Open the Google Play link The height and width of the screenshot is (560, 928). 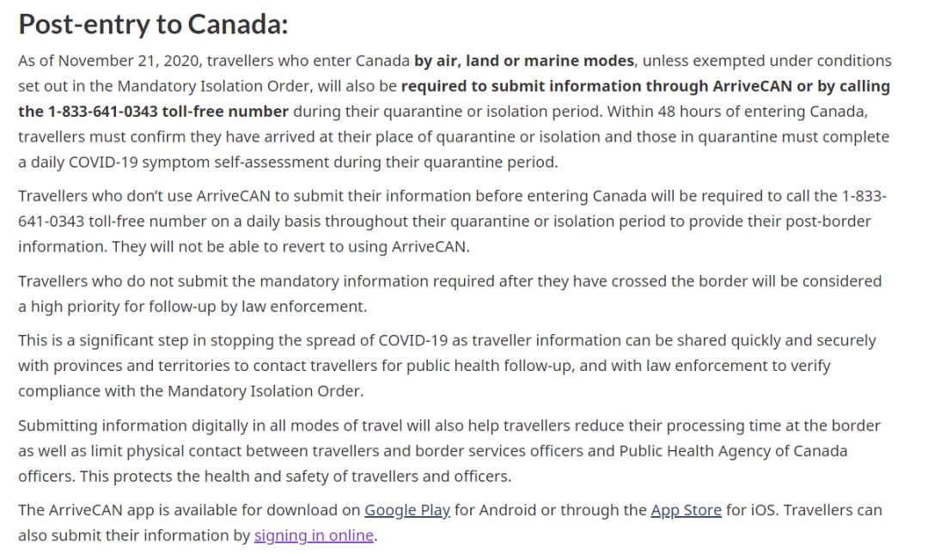(407, 510)
